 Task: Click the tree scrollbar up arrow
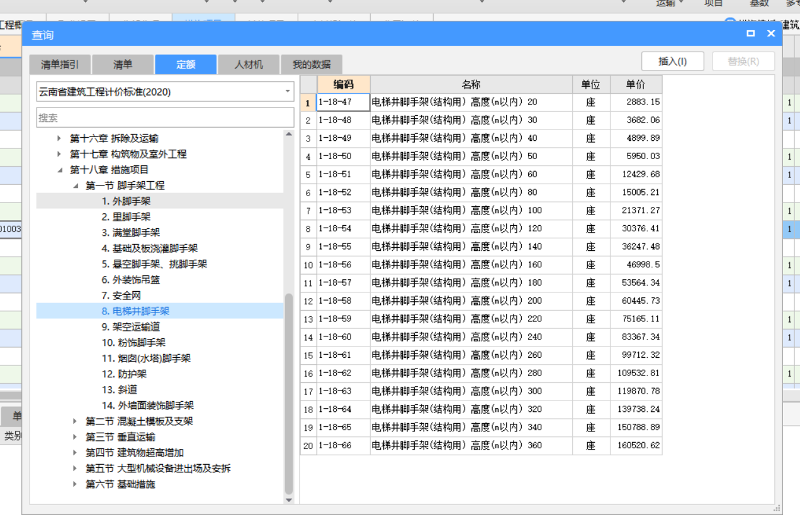pyautogui.click(x=289, y=134)
